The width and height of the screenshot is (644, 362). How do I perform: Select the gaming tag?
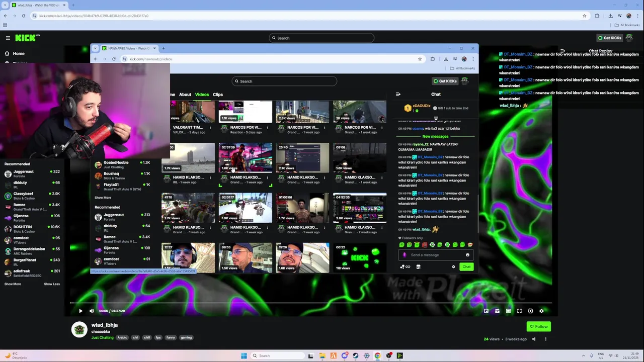186,337
